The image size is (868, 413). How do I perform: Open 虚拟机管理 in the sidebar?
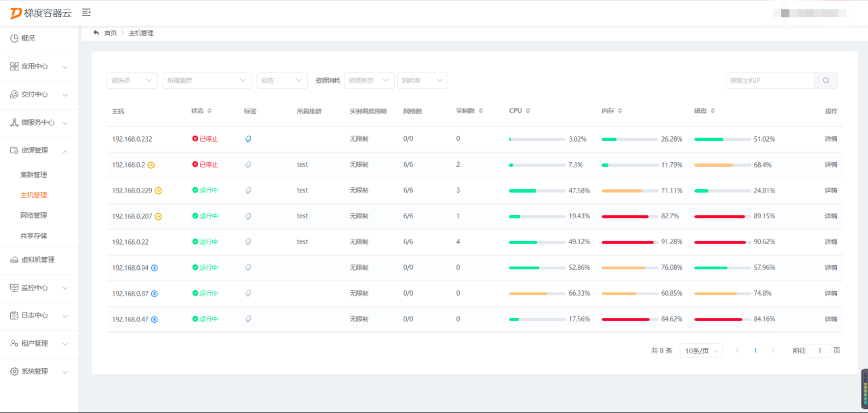[x=39, y=260]
